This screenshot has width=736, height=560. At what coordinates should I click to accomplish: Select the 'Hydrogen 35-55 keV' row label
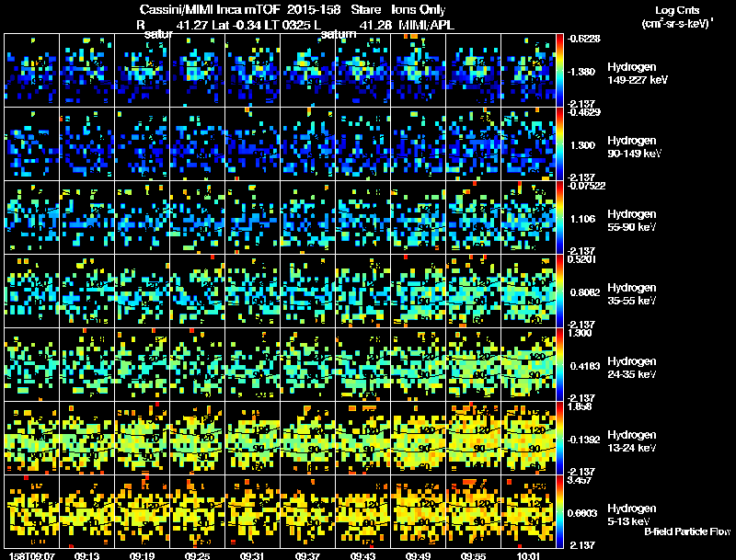[632, 294]
